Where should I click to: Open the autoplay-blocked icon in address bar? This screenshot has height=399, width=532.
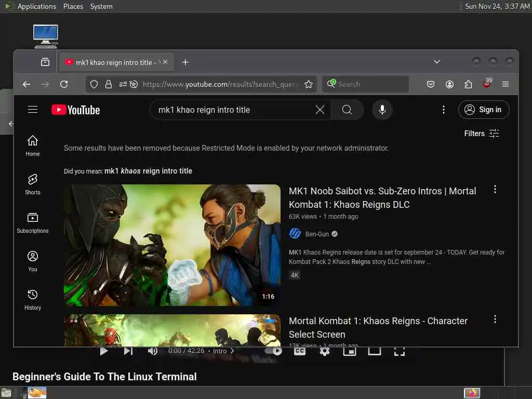click(x=134, y=84)
